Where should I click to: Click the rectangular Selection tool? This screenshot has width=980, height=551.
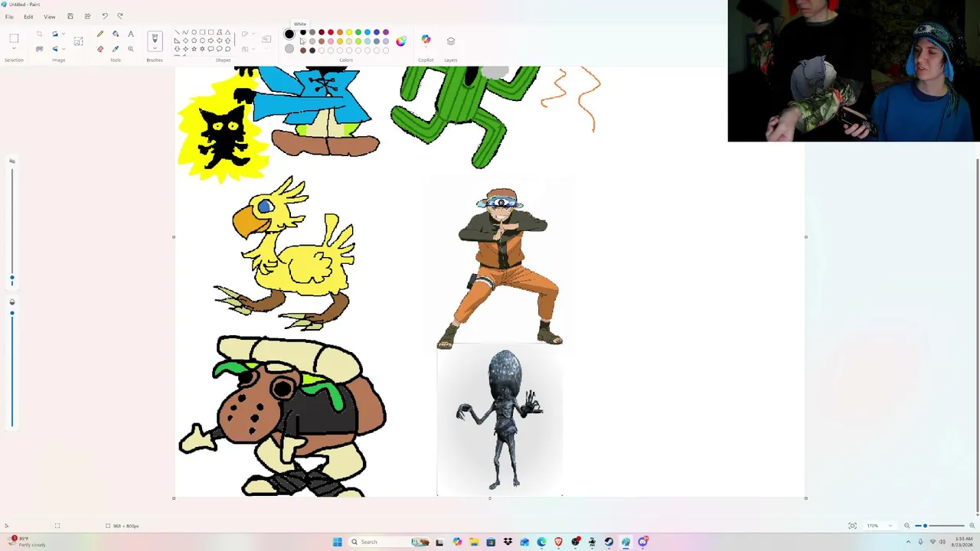14,38
